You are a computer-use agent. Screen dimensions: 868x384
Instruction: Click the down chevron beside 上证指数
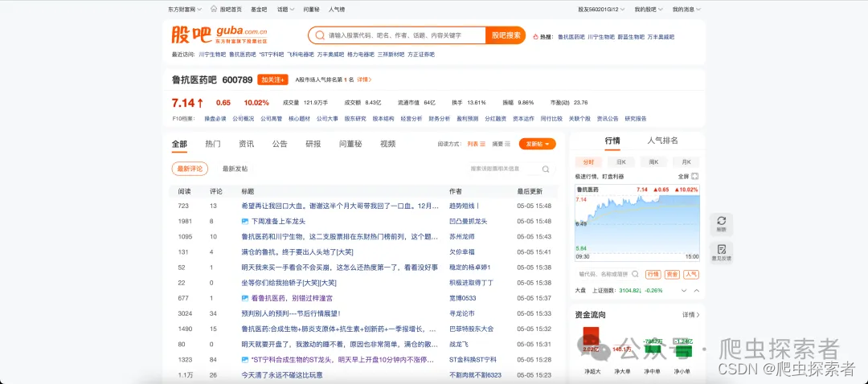pyautogui.click(x=684, y=291)
